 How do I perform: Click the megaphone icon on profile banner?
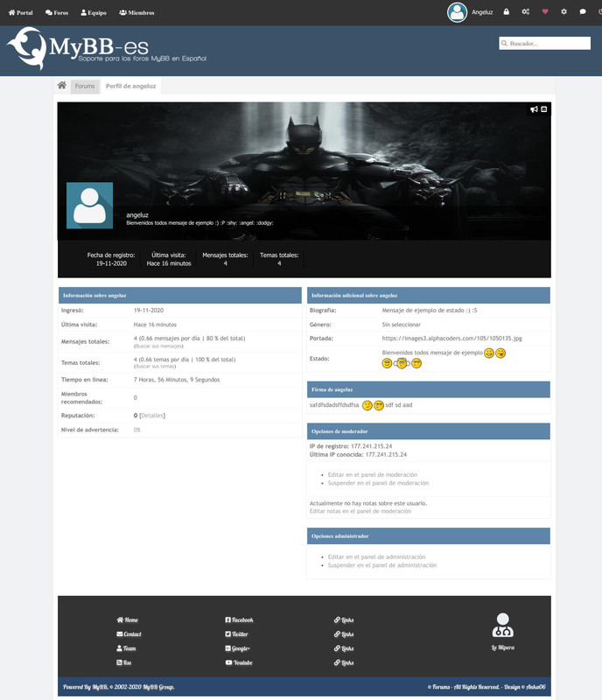coord(533,109)
